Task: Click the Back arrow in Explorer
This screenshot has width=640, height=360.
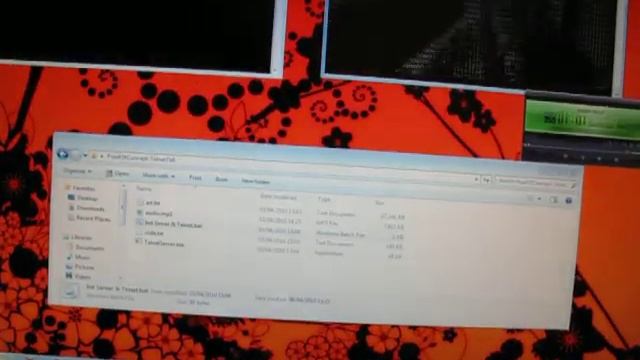Action: 62,154
